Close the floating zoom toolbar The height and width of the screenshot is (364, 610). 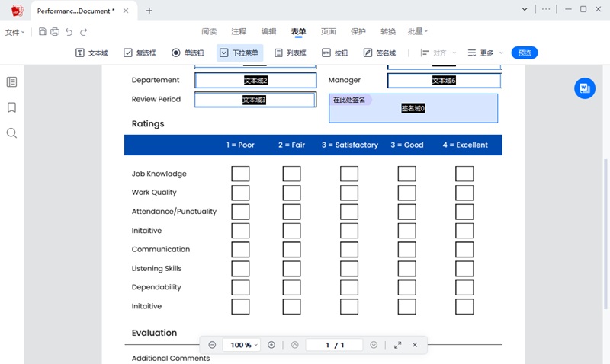pos(415,345)
